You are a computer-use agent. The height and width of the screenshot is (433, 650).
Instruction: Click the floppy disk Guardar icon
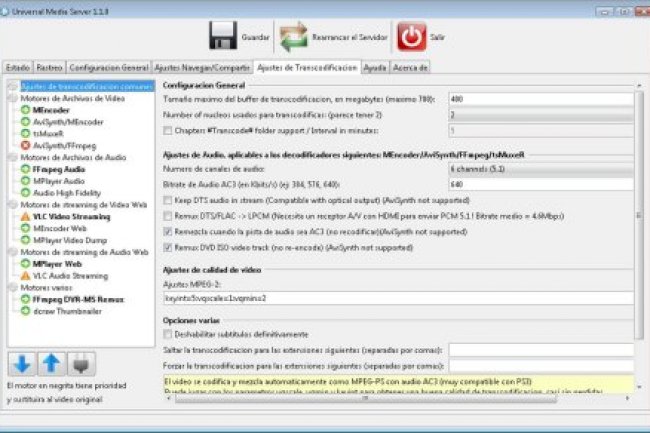[223, 36]
